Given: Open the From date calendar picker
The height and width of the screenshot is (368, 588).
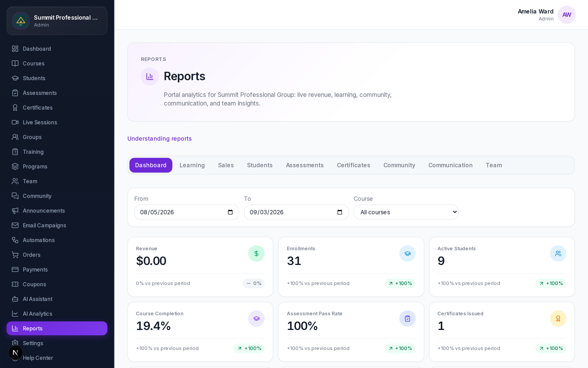Looking at the screenshot, I should (x=230, y=212).
